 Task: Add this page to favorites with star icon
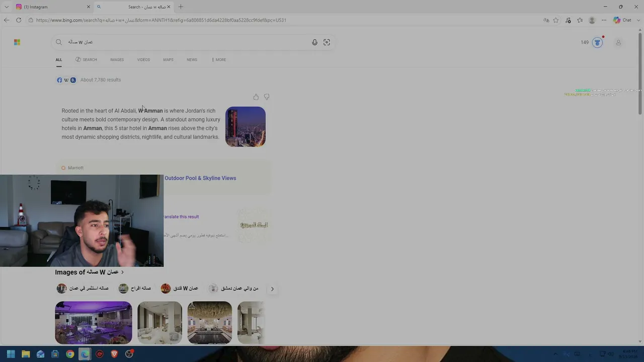(x=556, y=20)
